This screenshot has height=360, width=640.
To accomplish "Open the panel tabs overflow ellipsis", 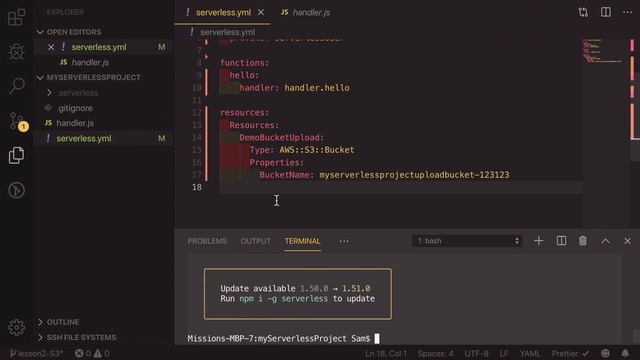I will (x=344, y=241).
